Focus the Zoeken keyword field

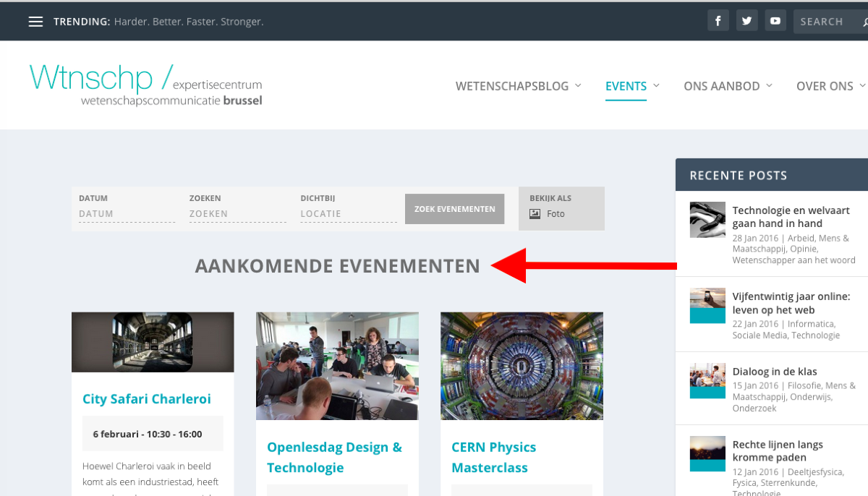coord(237,214)
